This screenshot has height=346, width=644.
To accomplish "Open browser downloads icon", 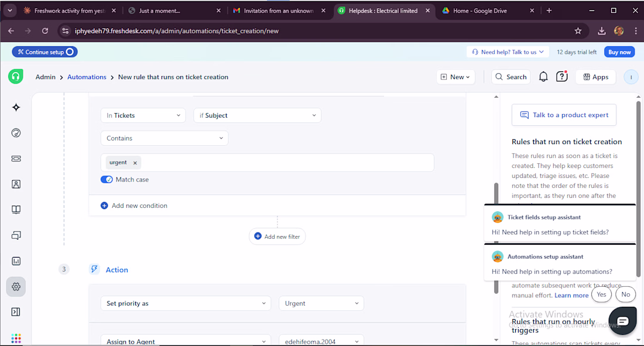I will click(602, 31).
